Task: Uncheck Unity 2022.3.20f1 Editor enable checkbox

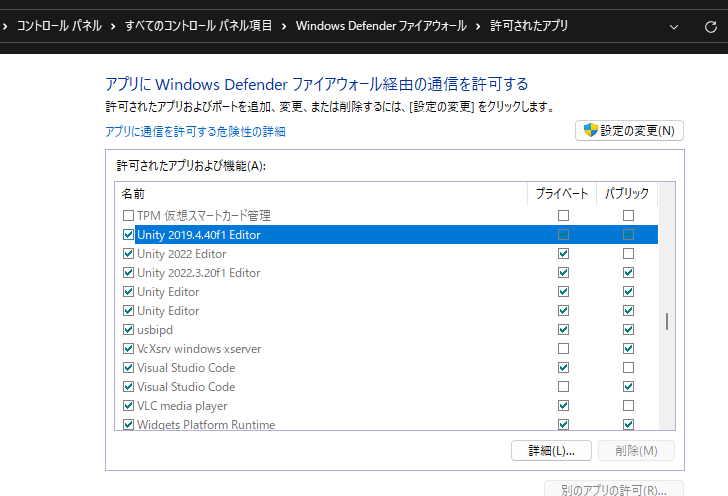Action: pyautogui.click(x=128, y=273)
